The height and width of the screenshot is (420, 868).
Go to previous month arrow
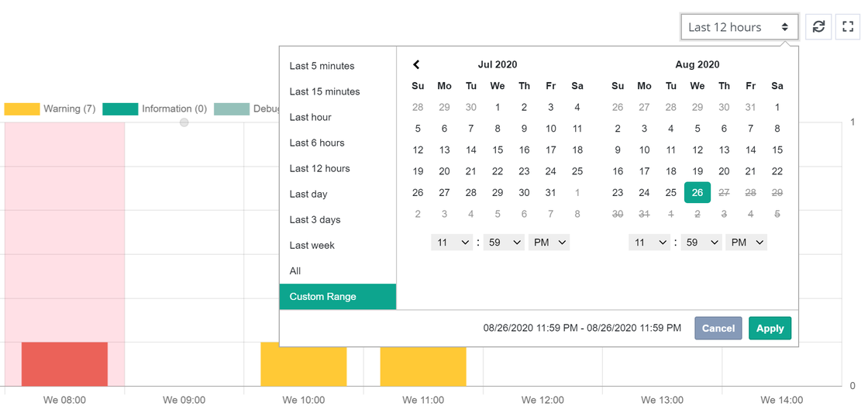coord(416,65)
